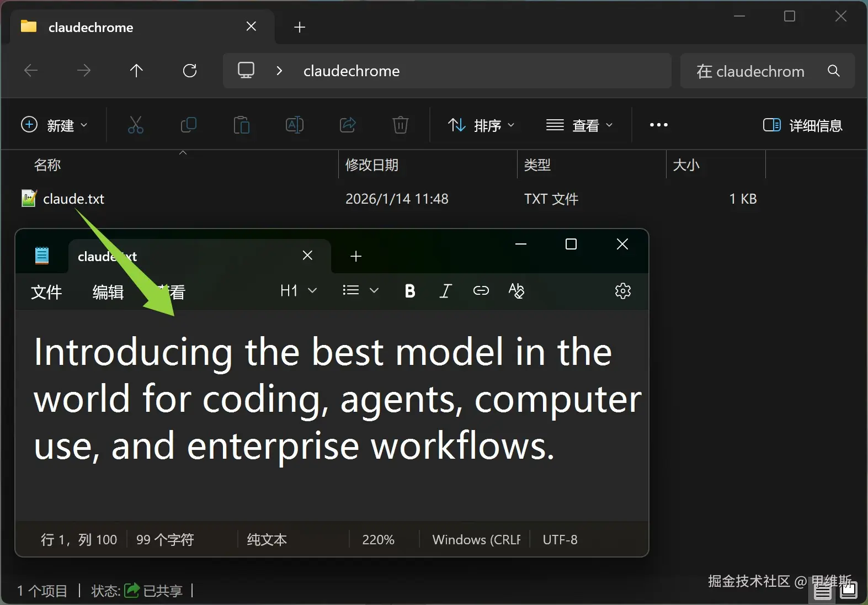Click the 已共享 status in Explorer status bar
The height and width of the screenshot is (605, 868).
pos(153,591)
